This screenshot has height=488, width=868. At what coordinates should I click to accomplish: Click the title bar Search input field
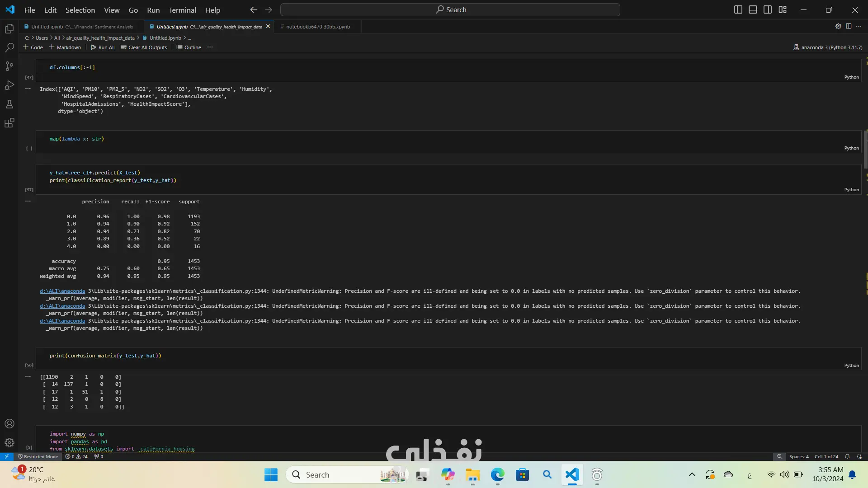point(450,9)
